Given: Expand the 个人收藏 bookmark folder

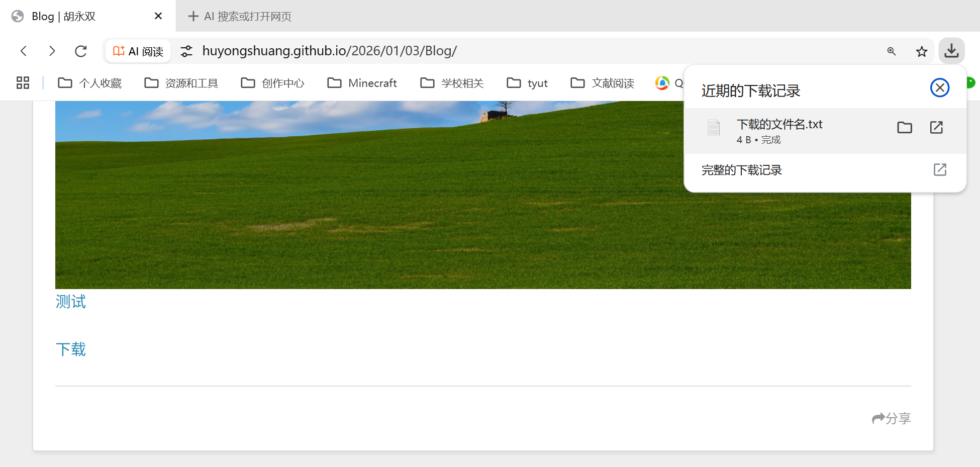Looking at the screenshot, I should (x=90, y=83).
